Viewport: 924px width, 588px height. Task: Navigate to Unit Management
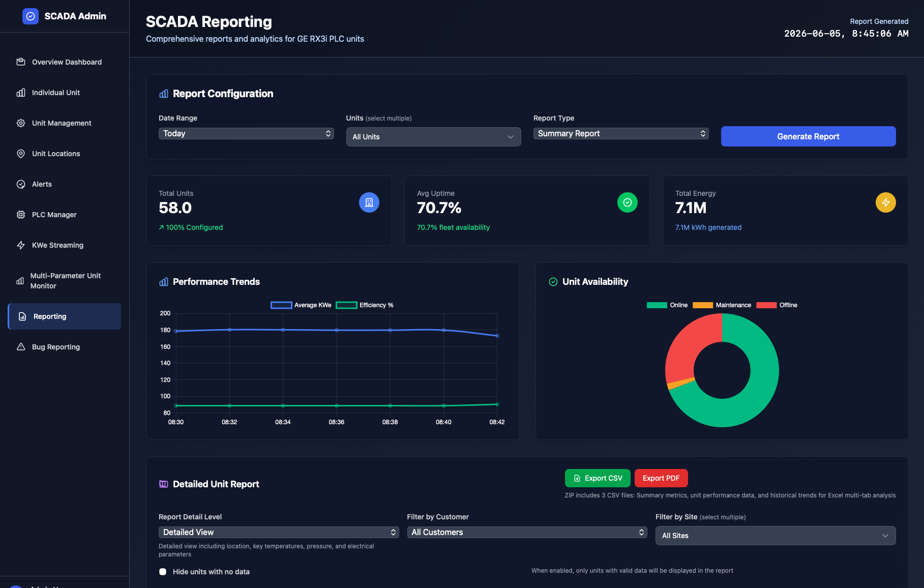(x=65, y=123)
